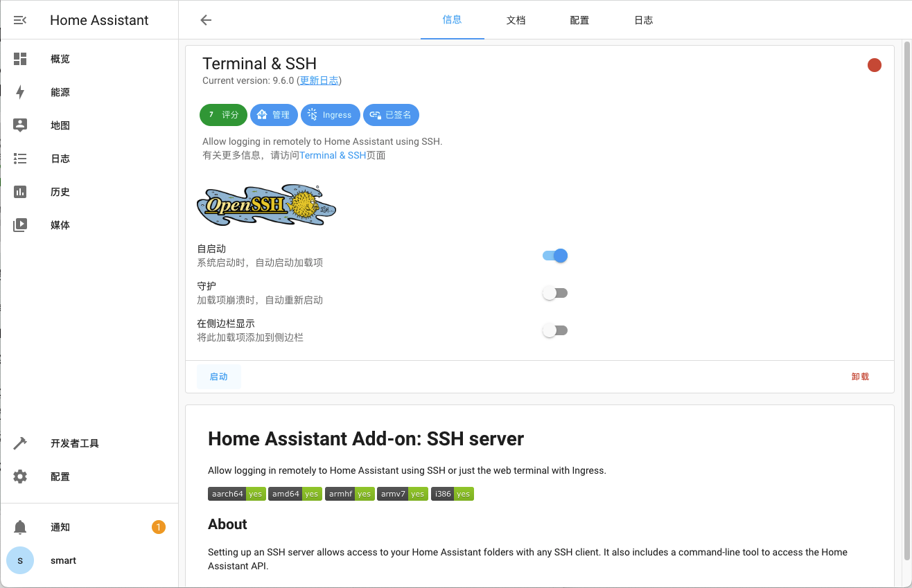The width and height of the screenshot is (912, 588).
Task: Click the 通知 notification bell
Action: point(20,527)
